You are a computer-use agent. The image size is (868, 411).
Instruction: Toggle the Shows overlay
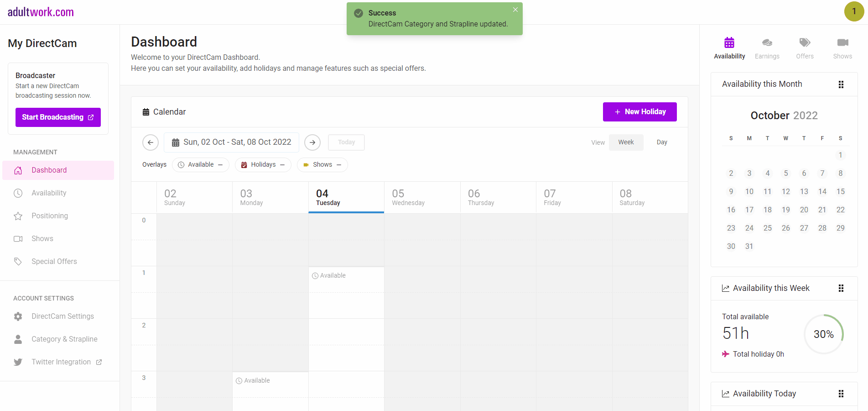322,165
